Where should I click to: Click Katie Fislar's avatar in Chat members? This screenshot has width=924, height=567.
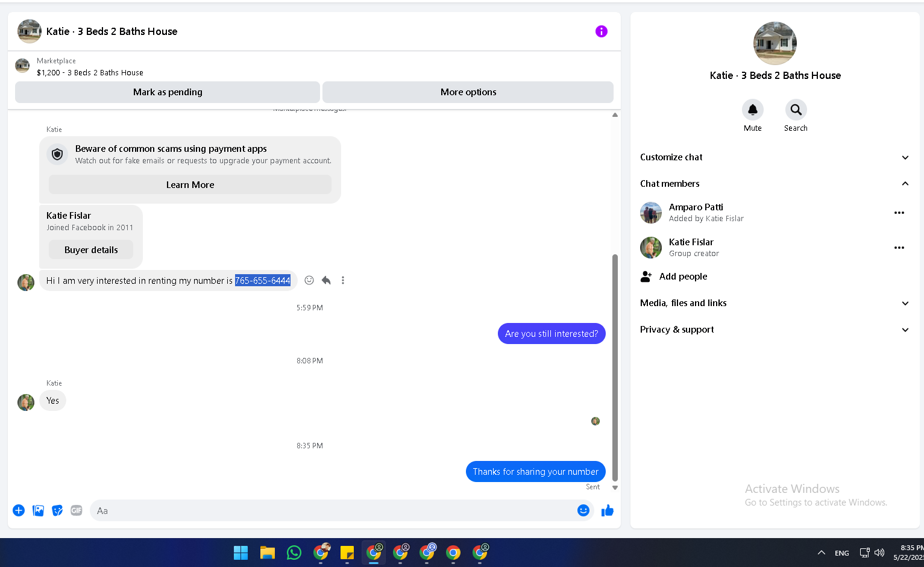(651, 248)
